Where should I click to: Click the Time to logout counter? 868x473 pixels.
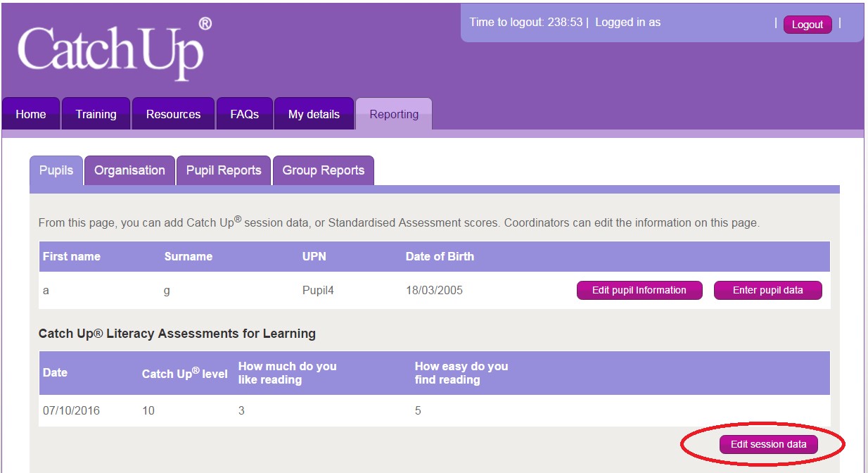[526, 23]
